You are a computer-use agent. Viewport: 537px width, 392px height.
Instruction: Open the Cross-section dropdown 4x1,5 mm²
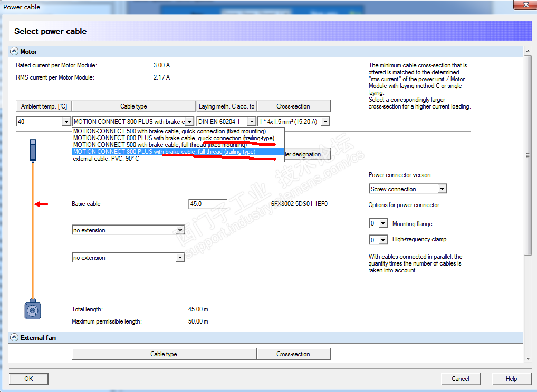325,121
